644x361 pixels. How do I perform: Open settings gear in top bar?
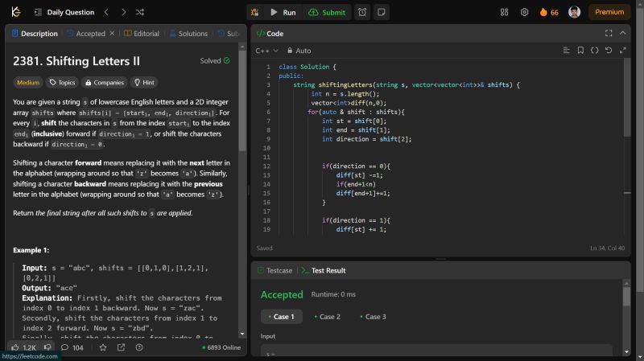[525, 12]
